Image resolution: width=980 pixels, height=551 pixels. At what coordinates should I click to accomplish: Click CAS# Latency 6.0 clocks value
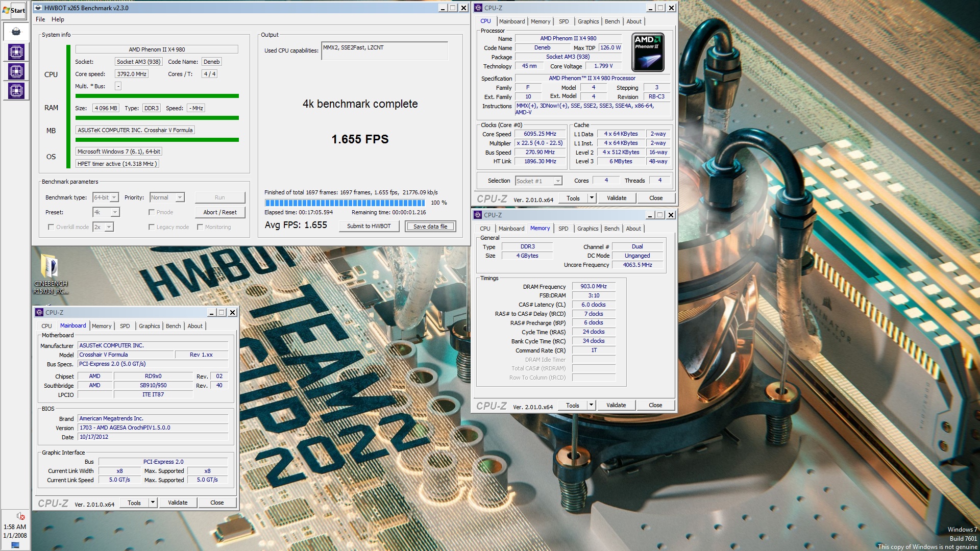point(594,305)
